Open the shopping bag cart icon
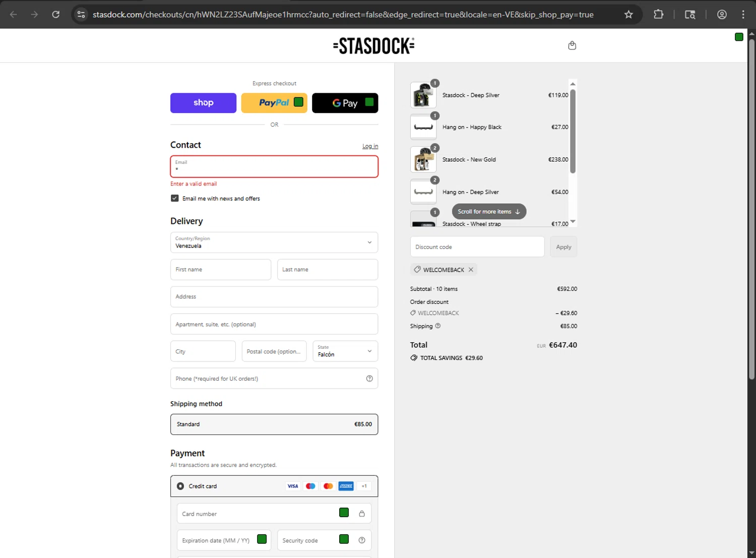 (x=572, y=45)
